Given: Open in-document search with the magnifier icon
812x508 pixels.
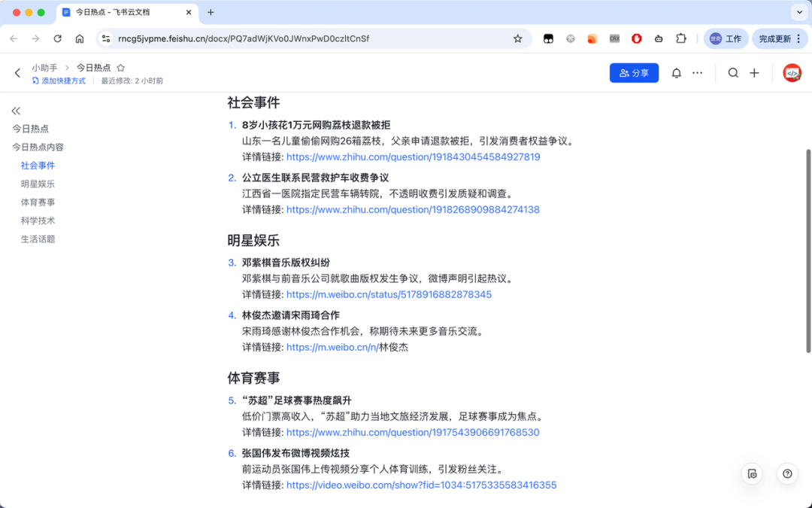Looking at the screenshot, I should coord(734,72).
